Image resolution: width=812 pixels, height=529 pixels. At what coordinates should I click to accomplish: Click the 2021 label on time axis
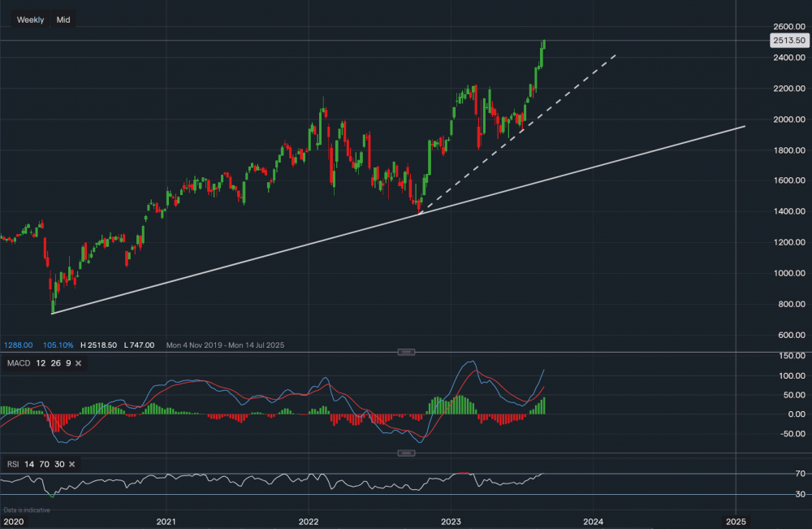[166, 521]
